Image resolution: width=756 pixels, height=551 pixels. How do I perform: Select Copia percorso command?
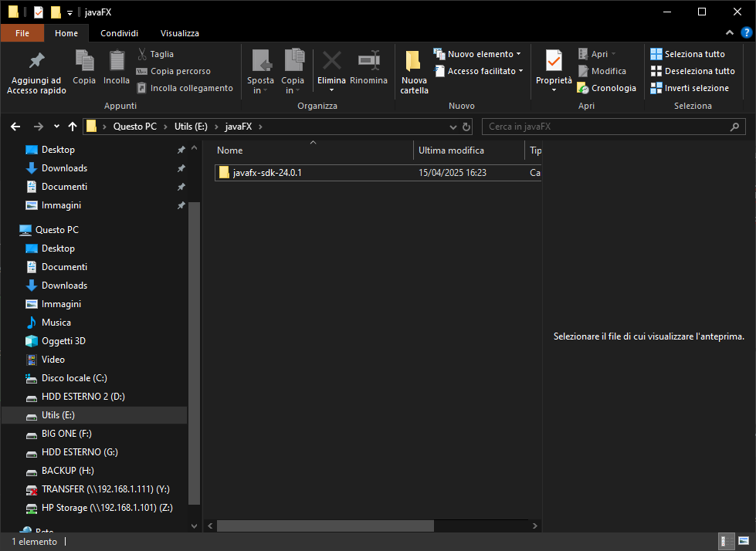[174, 71]
